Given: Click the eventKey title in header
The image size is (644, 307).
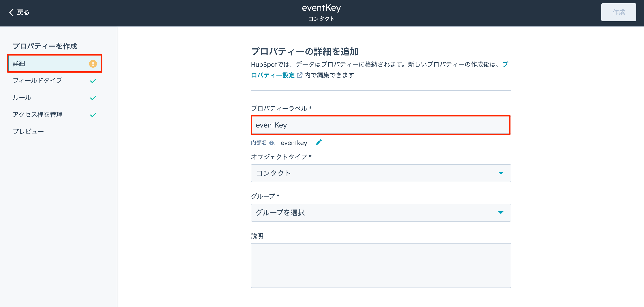Looking at the screenshot, I should click(321, 8).
